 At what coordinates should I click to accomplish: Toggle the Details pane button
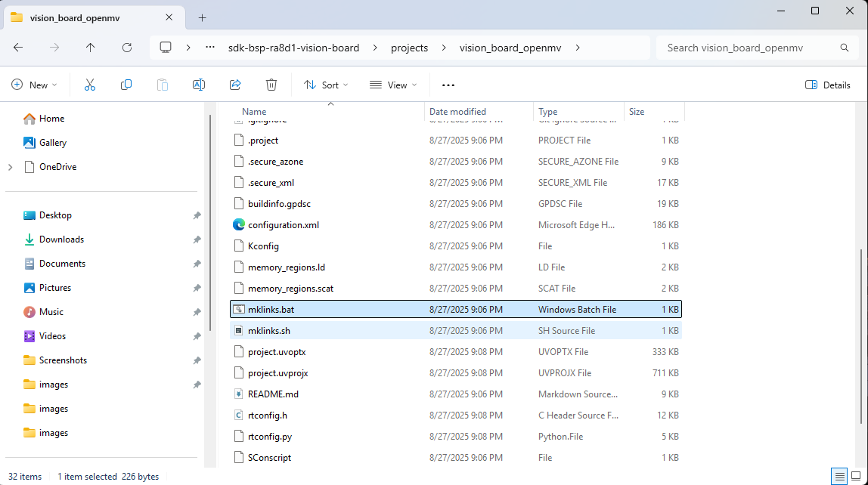click(828, 85)
